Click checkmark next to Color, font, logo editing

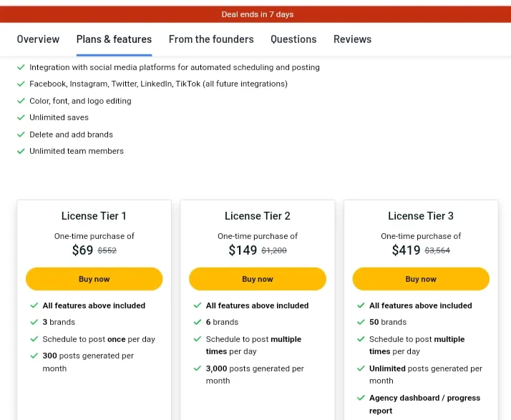[x=21, y=101]
